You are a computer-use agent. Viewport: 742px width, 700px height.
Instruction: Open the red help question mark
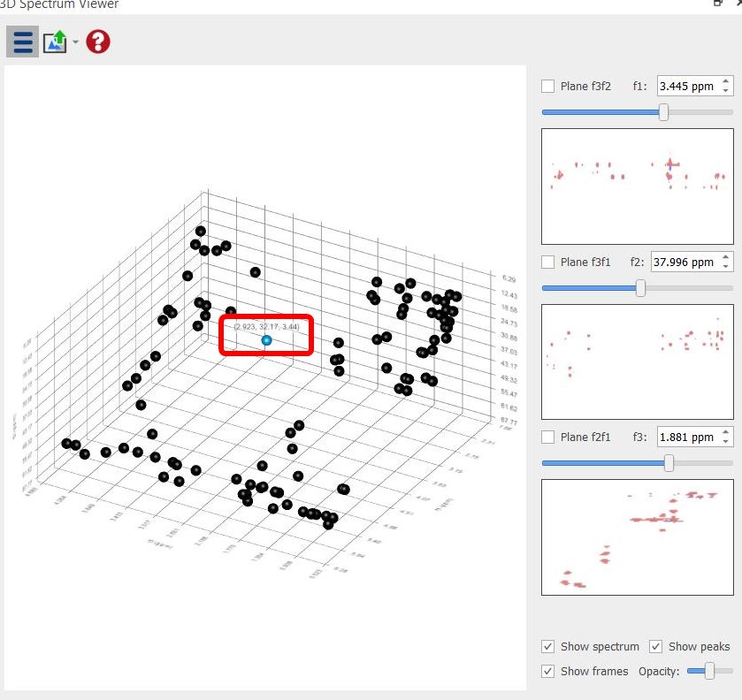tap(98, 42)
